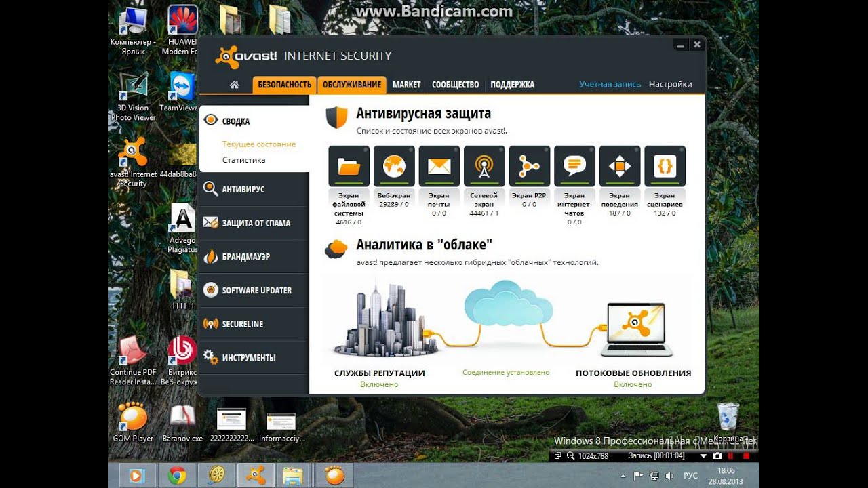This screenshot has width=868, height=488.
Task: Click avast taskbar button
Action: [x=256, y=476]
